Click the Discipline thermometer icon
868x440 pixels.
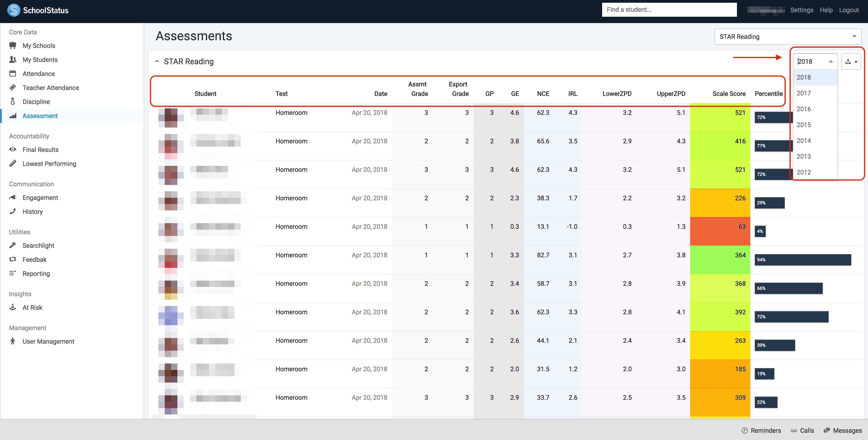click(x=13, y=101)
